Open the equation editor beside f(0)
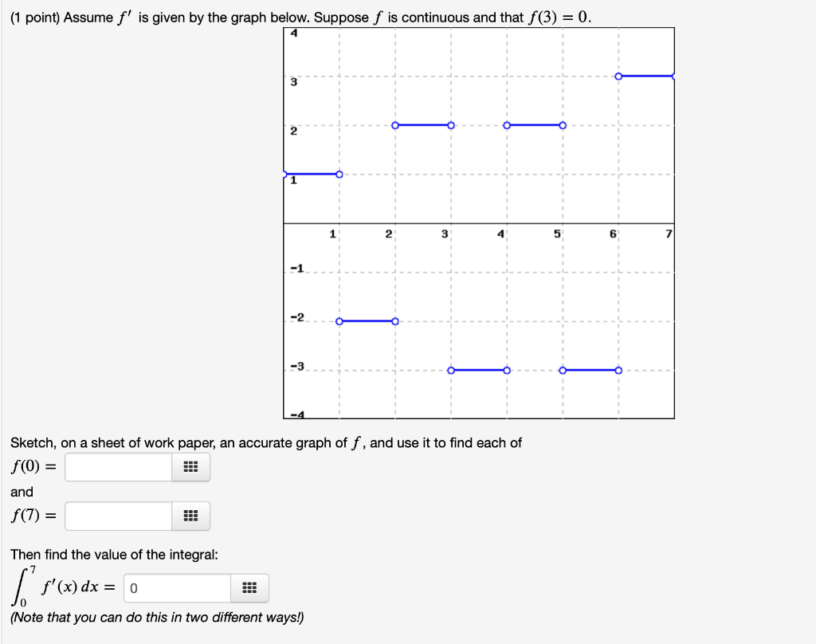The height and width of the screenshot is (644, 816). [189, 467]
